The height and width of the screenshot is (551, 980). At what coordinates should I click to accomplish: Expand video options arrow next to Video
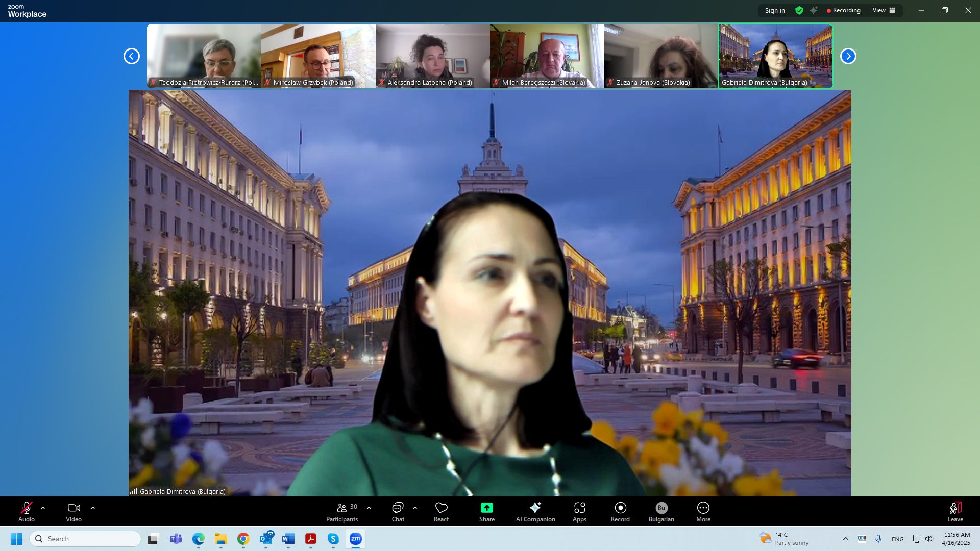click(x=93, y=508)
